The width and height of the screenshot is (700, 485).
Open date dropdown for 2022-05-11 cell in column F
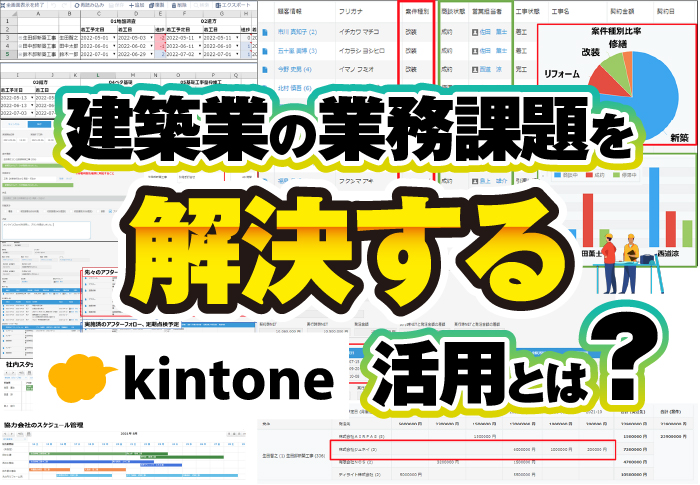[x=200, y=38]
